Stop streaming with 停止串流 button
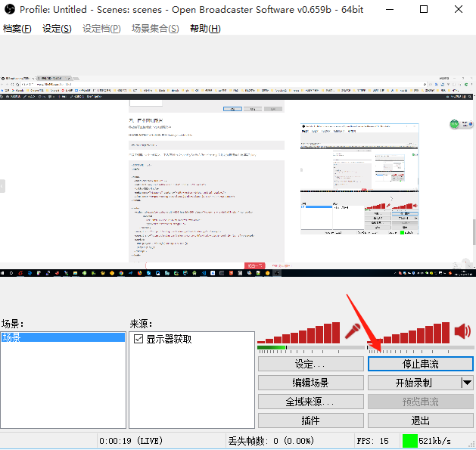Screen dimensions: 476x450 pyautogui.click(x=421, y=364)
